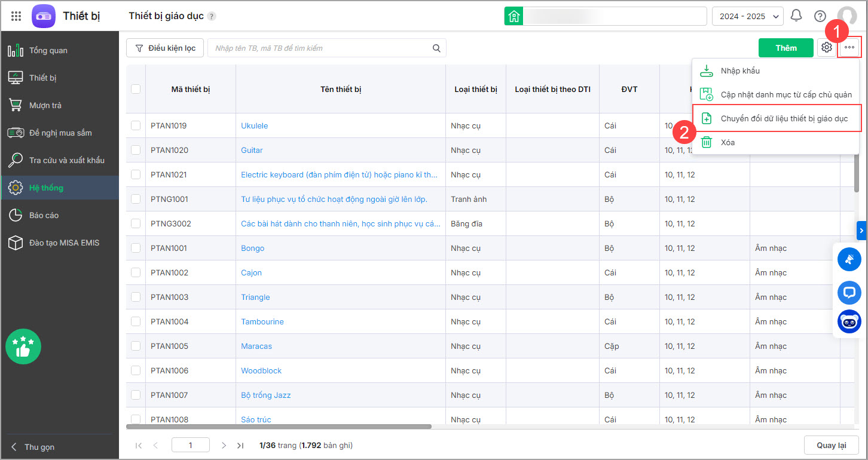This screenshot has width=868, height=460.
Task: Click the green thumbs-up rating icon
Action: 23,346
